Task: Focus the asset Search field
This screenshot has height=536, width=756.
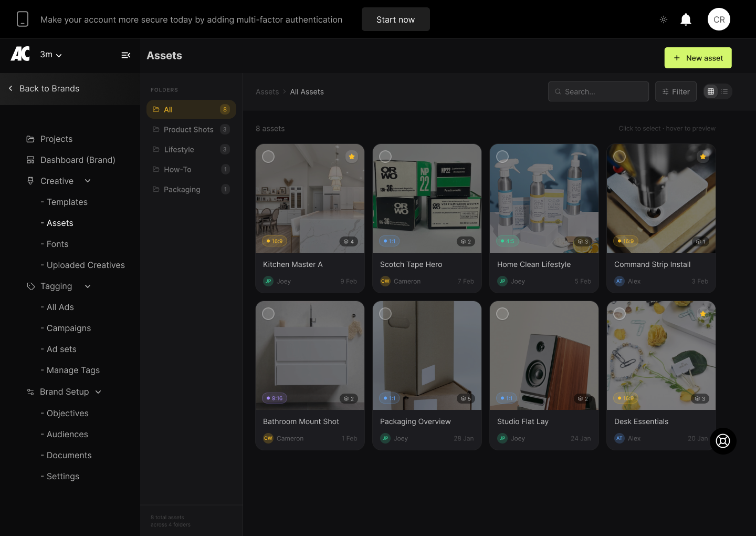Action: tap(598, 91)
